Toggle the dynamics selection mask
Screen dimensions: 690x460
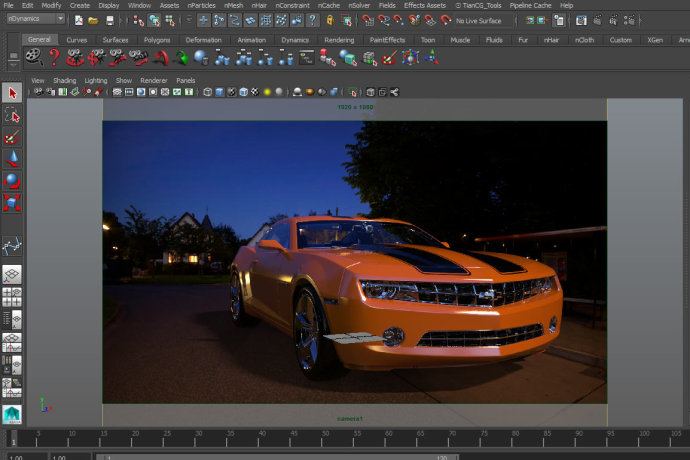[281, 20]
